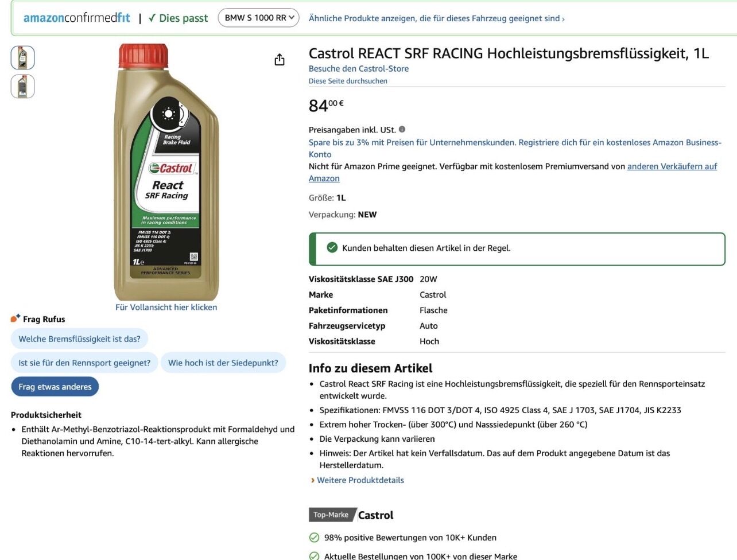Click the green checkmark next to Kunden behalten
The width and height of the screenshot is (737, 560).
pos(332,248)
